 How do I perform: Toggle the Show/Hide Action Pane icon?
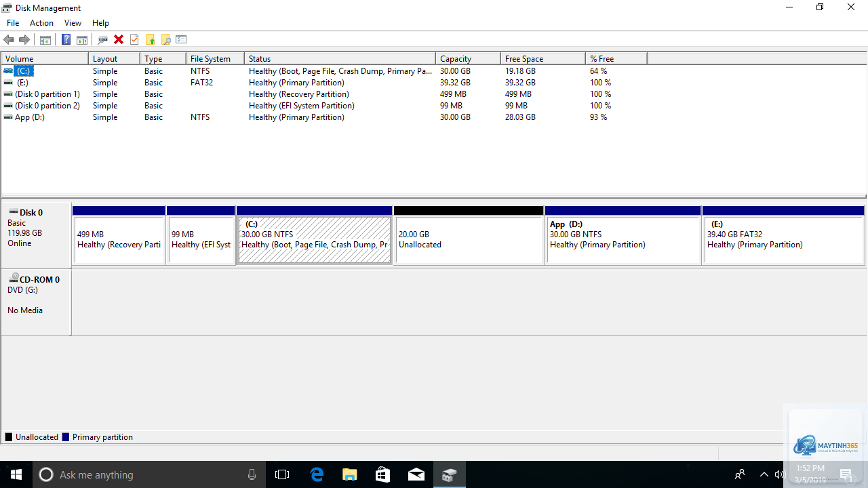click(x=82, y=40)
